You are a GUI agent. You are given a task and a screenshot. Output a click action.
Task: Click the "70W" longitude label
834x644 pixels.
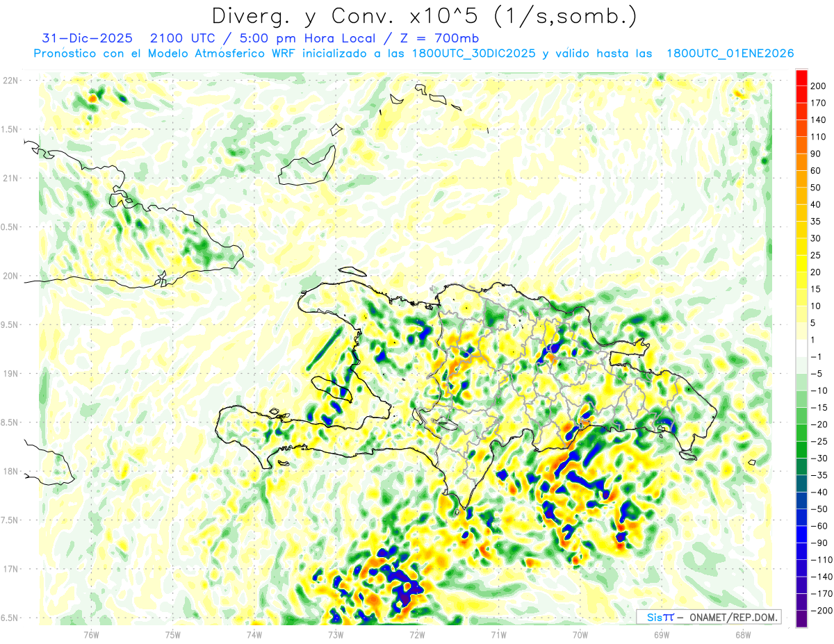[580, 634]
